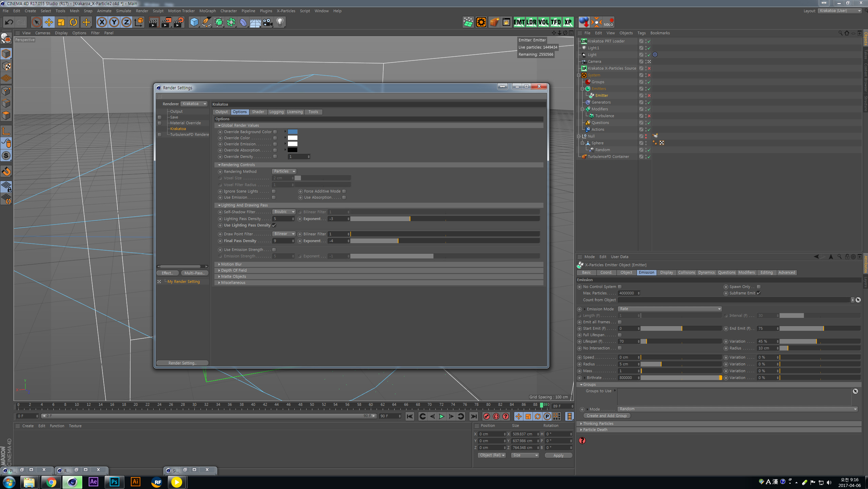Click the Light bulb object icon
This screenshot has height=489, width=868.
(x=280, y=22)
